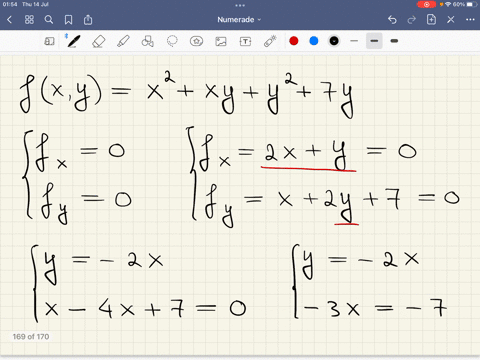The height and width of the screenshot is (360, 480).
Task: Open the share/export menu
Action: 88,20
